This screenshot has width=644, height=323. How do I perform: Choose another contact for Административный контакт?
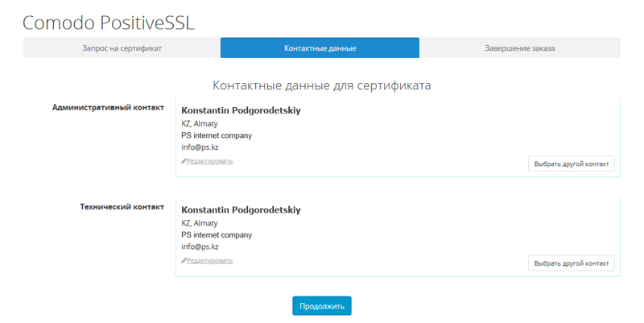572,164
